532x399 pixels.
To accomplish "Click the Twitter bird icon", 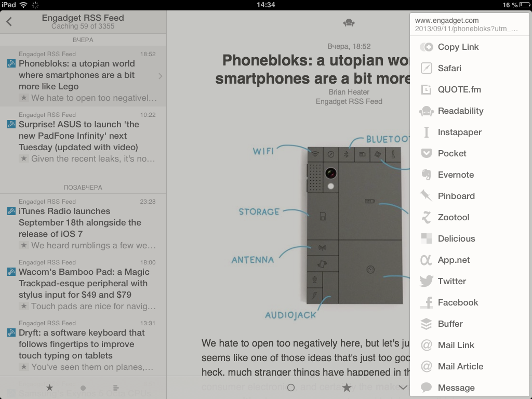I will tap(426, 281).
